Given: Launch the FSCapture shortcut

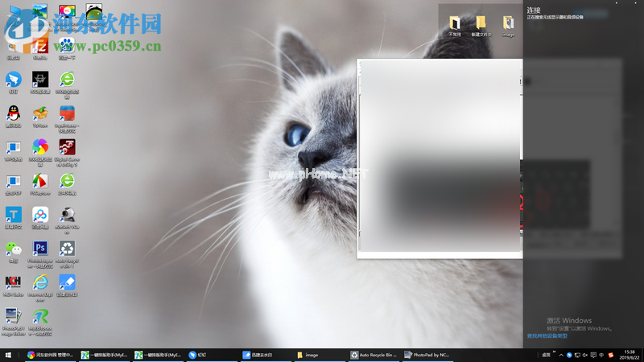Looking at the screenshot, I should [39, 184].
